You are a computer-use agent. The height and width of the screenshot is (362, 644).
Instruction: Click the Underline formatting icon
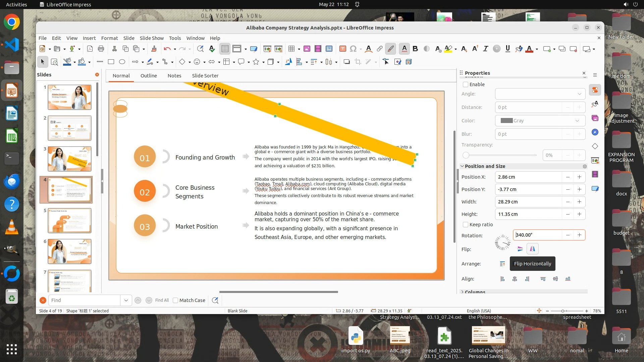pyautogui.click(x=507, y=49)
